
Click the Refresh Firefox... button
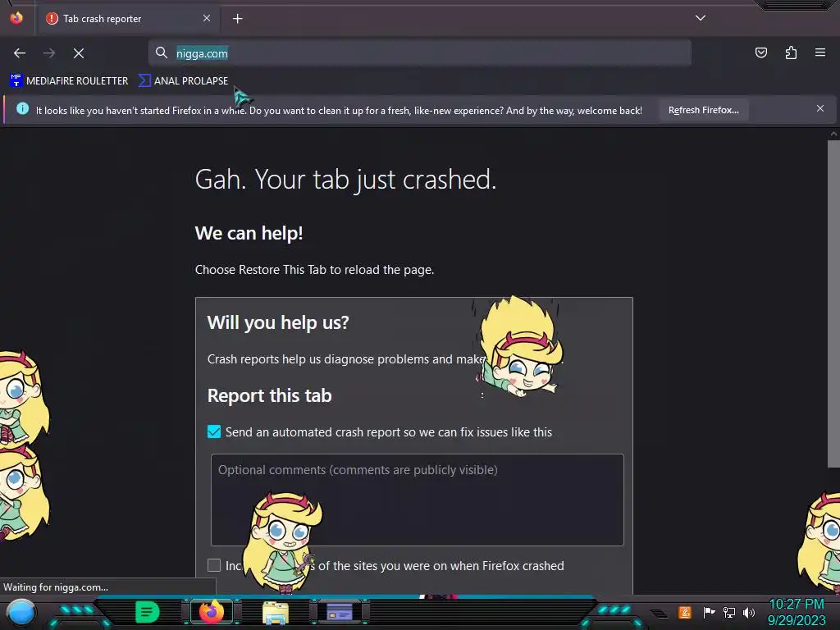[703, 110]
